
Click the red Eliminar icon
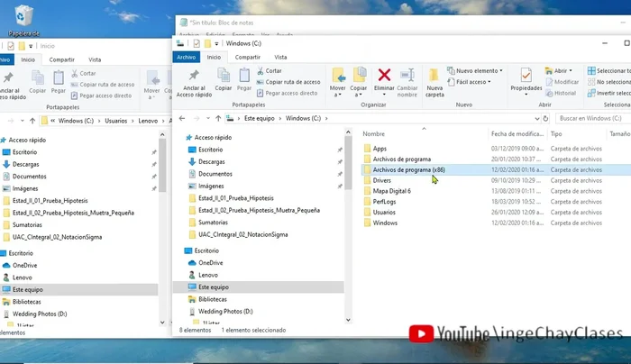point(384,75)
